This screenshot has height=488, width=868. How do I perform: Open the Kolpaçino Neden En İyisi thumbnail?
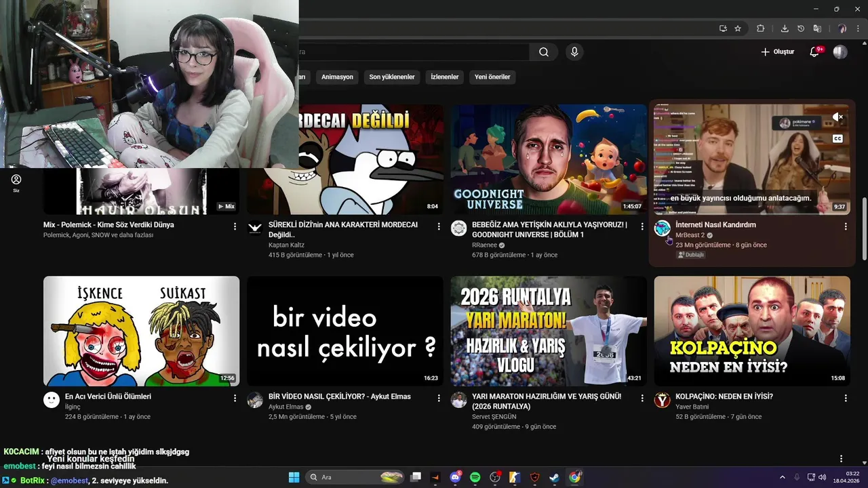[752, 331]
